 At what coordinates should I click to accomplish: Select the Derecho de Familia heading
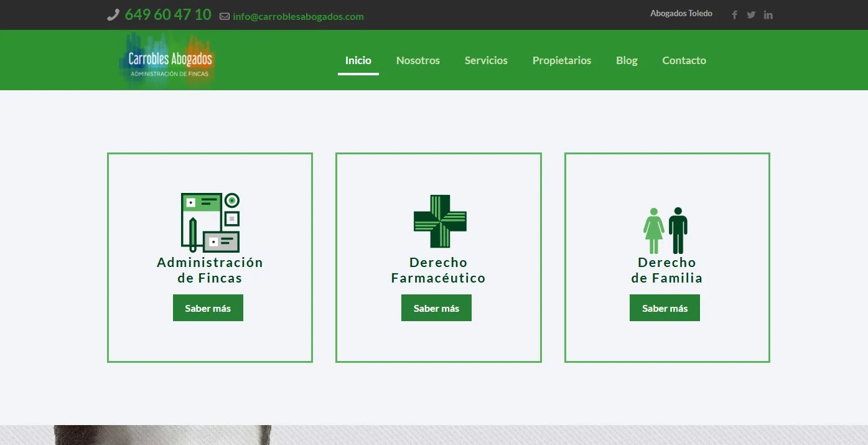pyautogui.click(x=666, y=270)
